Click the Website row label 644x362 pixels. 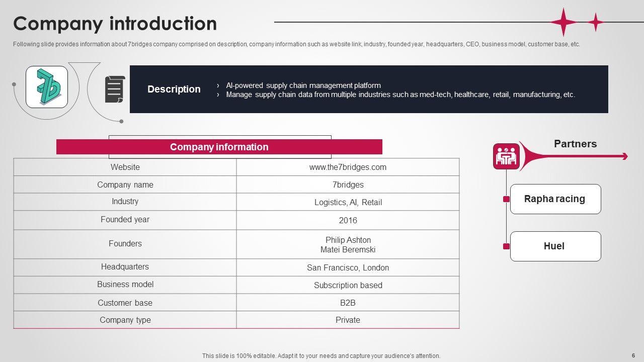(x=125, y=167)
